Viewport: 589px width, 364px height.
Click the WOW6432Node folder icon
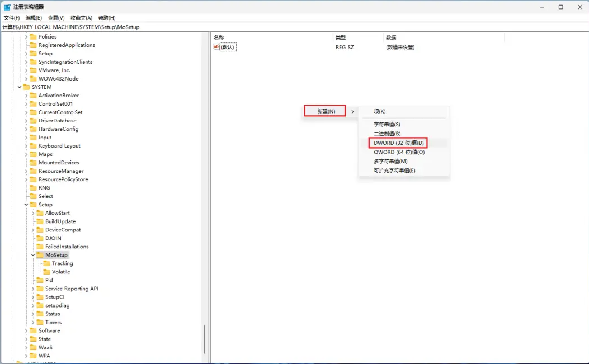34,78
